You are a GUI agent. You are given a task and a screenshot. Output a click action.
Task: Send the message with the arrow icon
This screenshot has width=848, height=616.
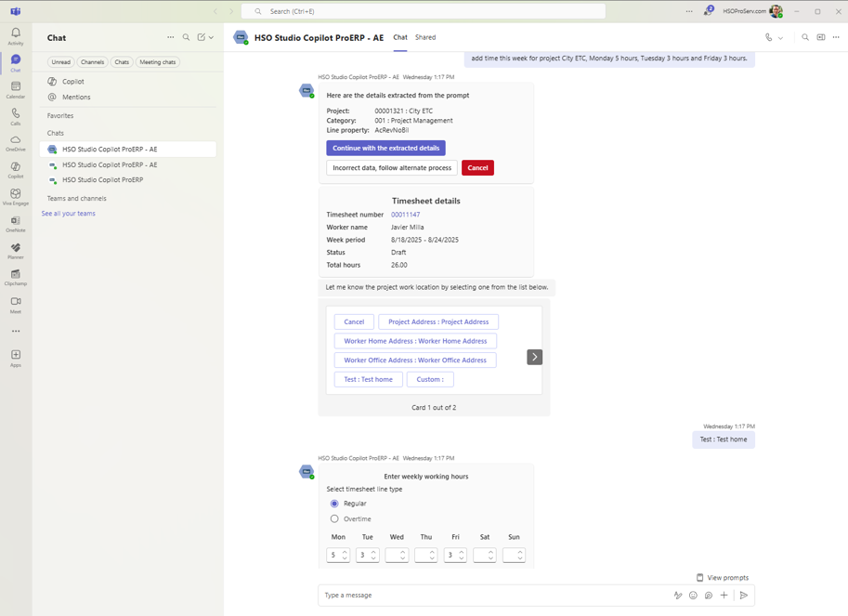743,596
